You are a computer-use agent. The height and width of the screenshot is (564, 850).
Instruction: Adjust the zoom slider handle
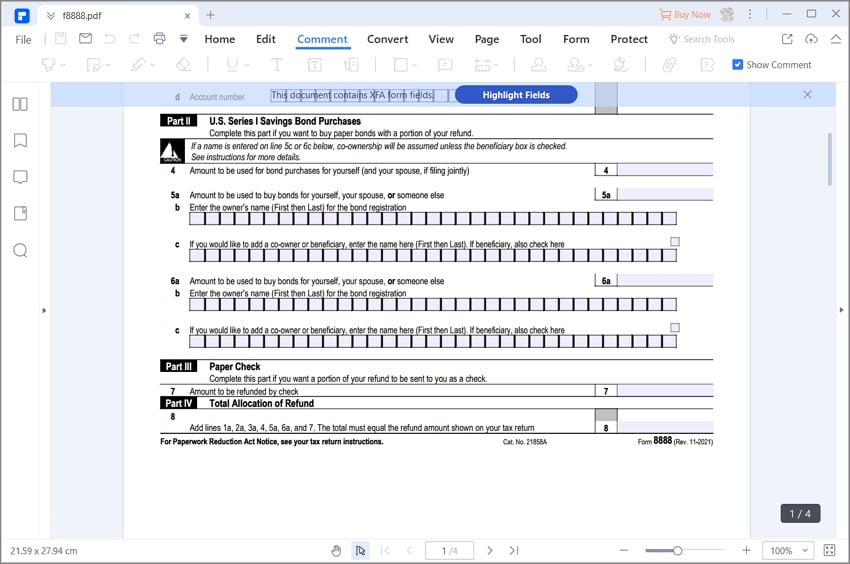[677, 551]
